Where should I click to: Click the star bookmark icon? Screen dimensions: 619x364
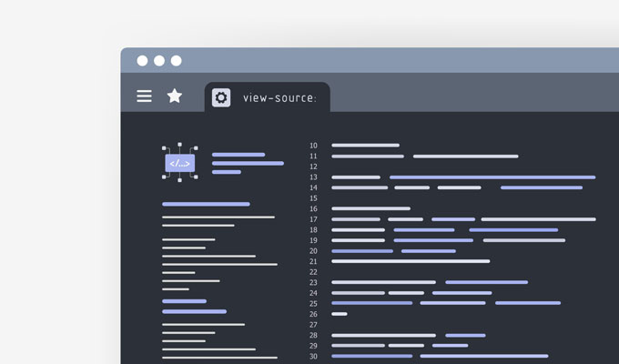[x=175, y=96]
